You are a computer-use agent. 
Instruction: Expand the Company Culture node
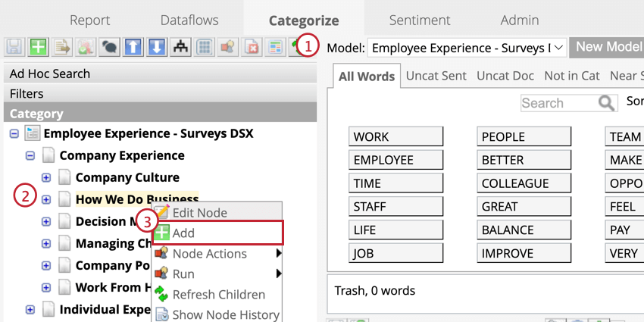point(46,177)
